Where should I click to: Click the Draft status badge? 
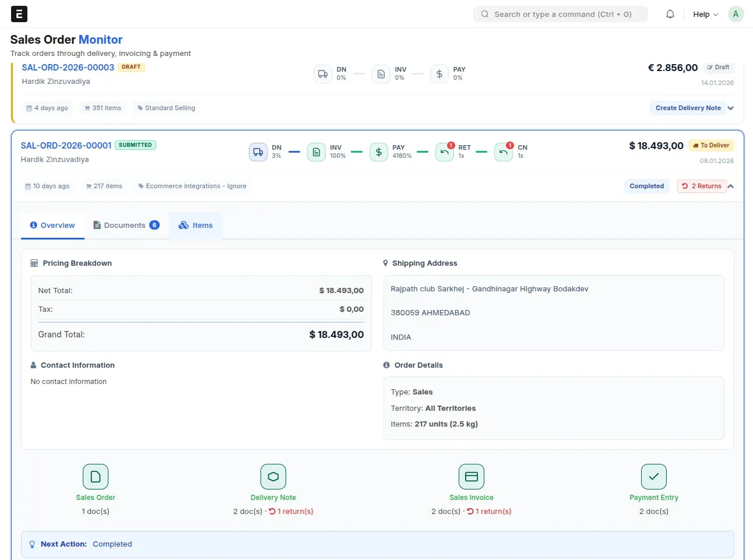click(x=718, y=68)
